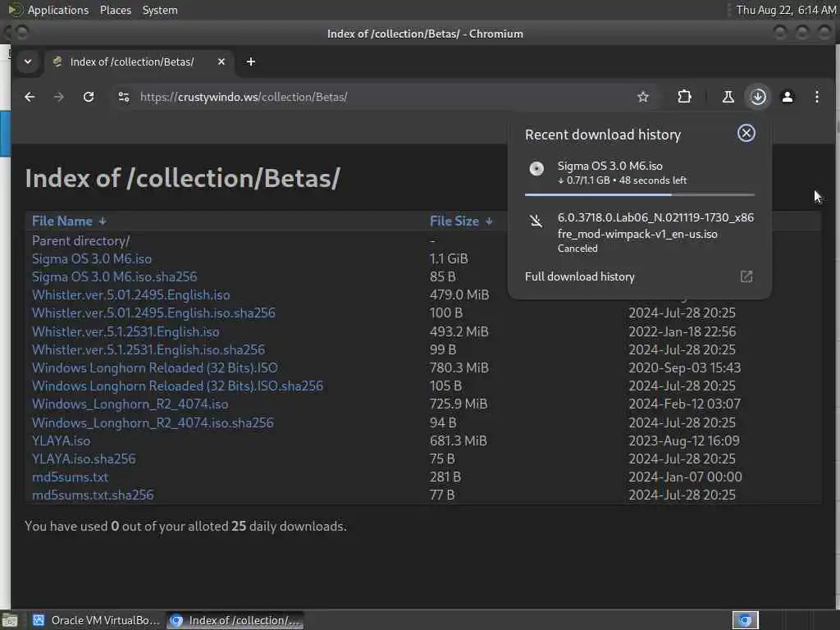Open the Applications menu
This screenshot has height=630, width=840.
(58, 10)
